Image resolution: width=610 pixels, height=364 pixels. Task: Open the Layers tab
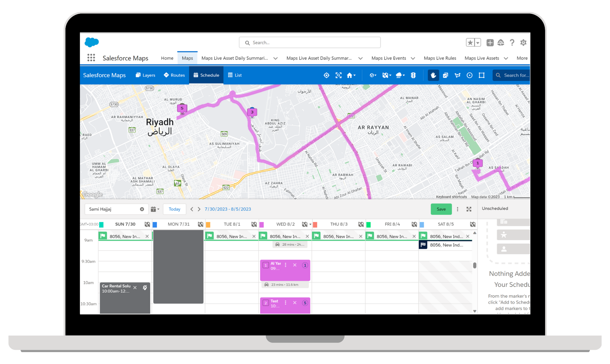(145, 75)
